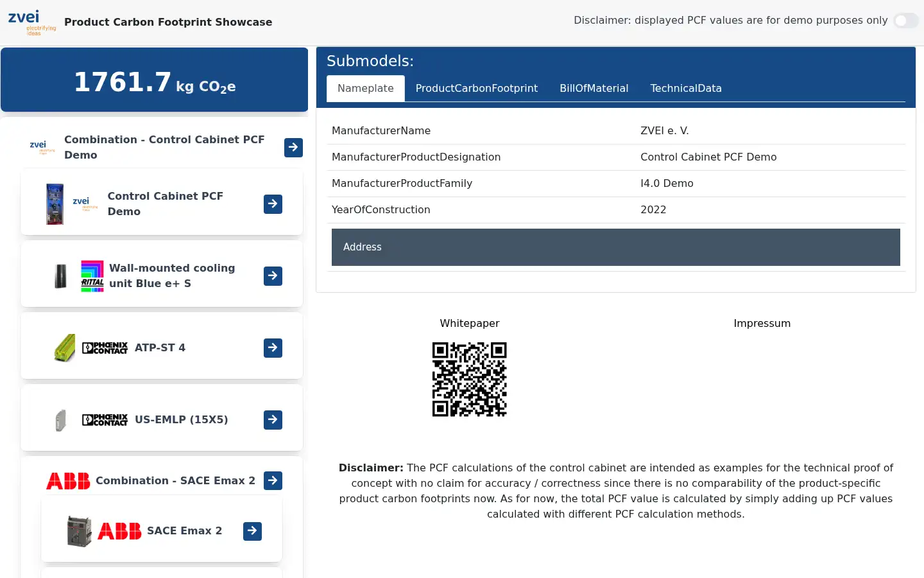
Task: Click the I4.0 Demo value
Action: click(667, 184)
